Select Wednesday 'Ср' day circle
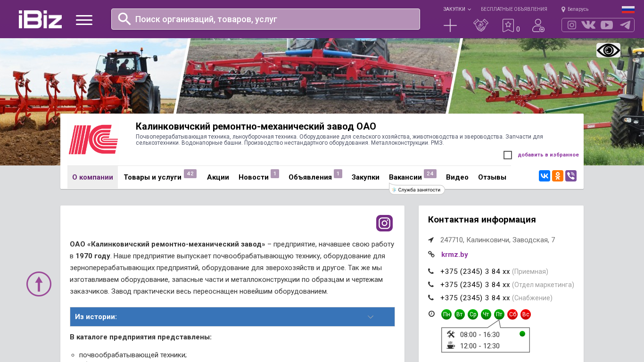This screenshot has height=362, width=644. click(x=473, y=314)
